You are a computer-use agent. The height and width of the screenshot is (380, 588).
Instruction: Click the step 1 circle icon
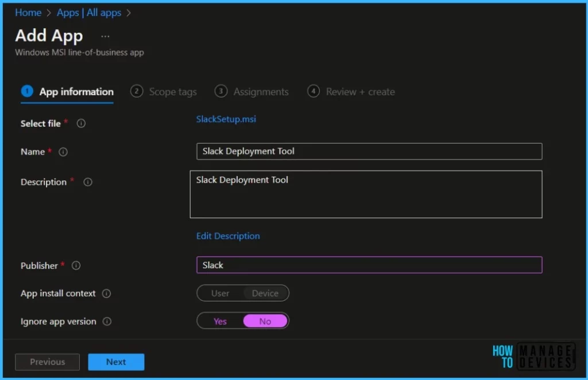pos(27,91)
